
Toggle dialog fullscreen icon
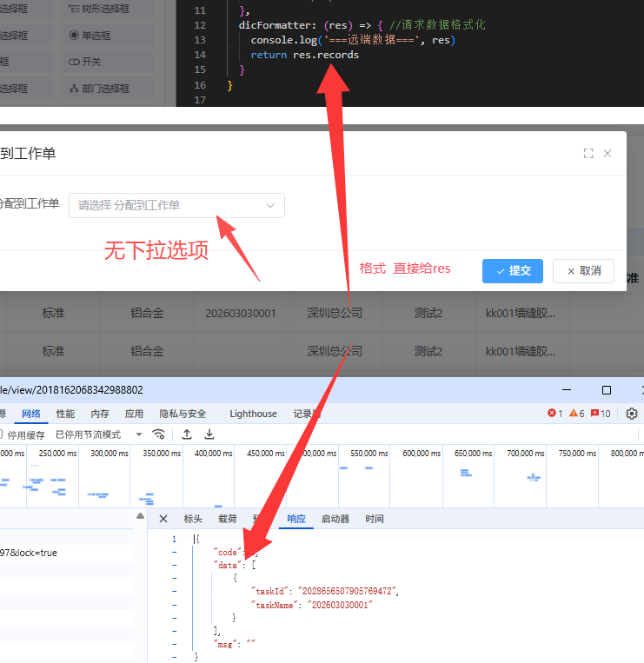click(x=588, y=153)
